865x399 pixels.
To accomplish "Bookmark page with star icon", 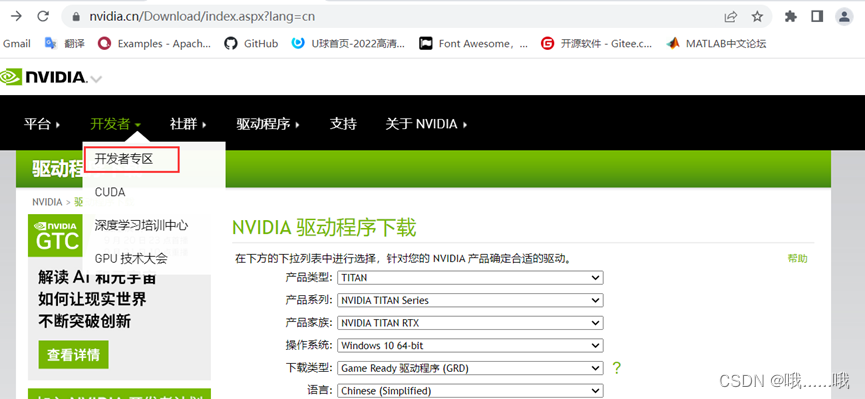I will [x=757, y=17].
